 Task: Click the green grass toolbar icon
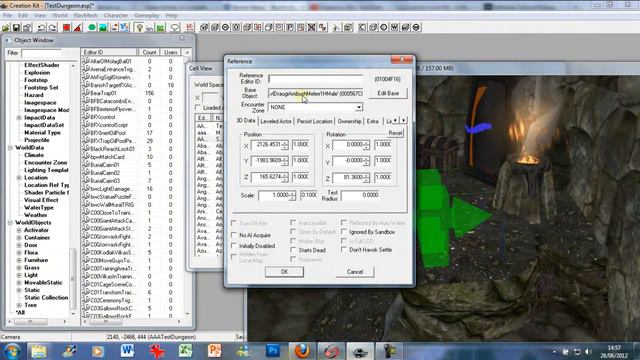[x=160, y=27]
